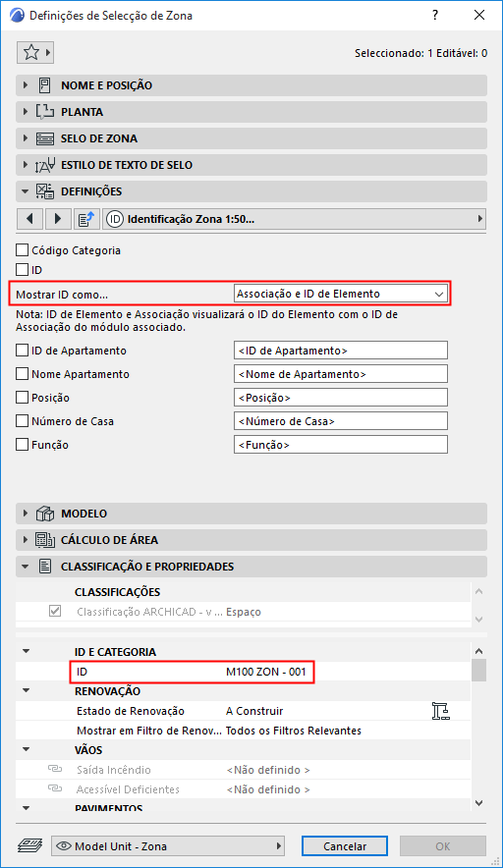
Task: Go to previous settings page arrow
Action: (x=29, y=219)
